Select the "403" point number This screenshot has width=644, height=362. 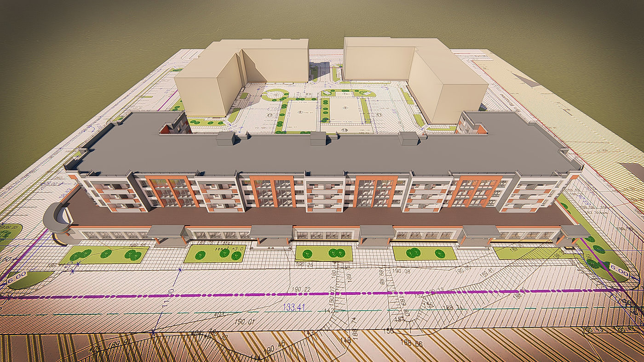coord(219,315)
